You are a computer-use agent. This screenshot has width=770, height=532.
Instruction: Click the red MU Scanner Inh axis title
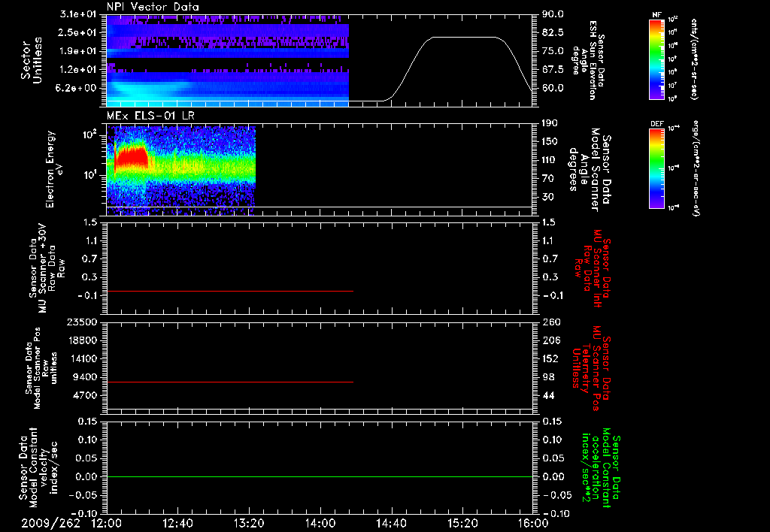(593, 268)
